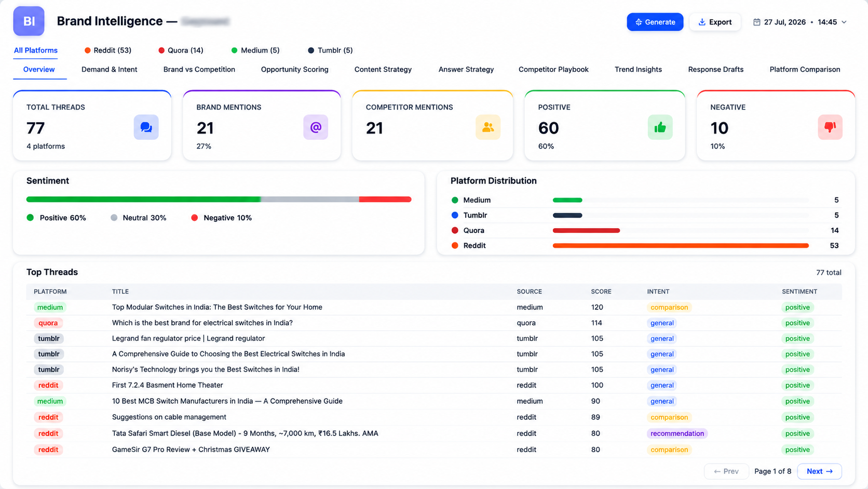Open the Overview tab
This screenshot has height=489, width=868.
click(x=39, y=69)
